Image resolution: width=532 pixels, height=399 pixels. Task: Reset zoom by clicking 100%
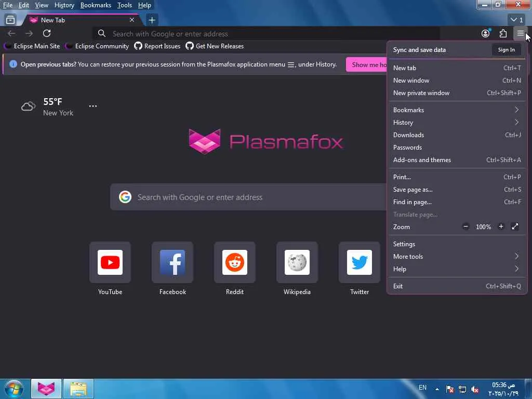483,227
